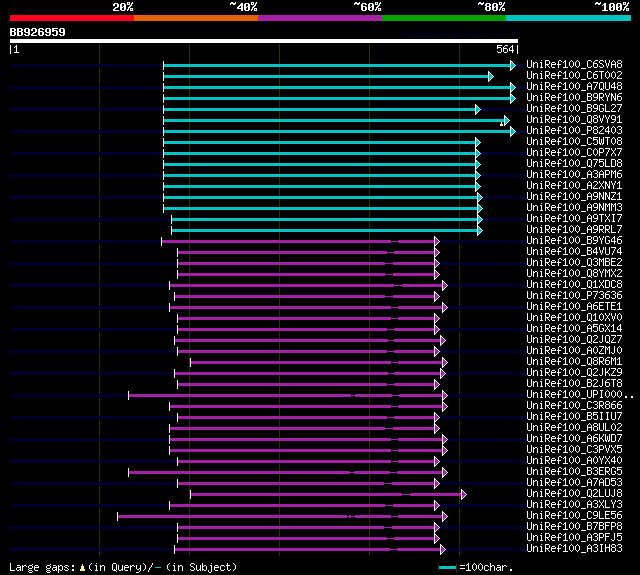Viewport: 640px width, 575px height.
Task: Click the red 20% identity legend bar
Action: pos(72,18)
